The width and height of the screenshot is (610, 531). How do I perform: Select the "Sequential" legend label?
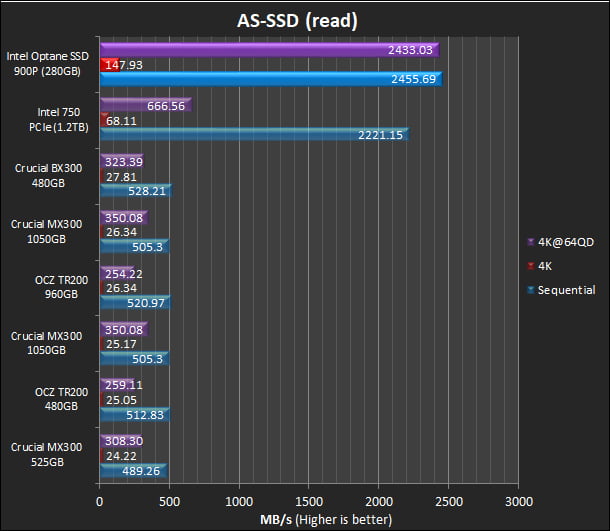tap(566, 290)
